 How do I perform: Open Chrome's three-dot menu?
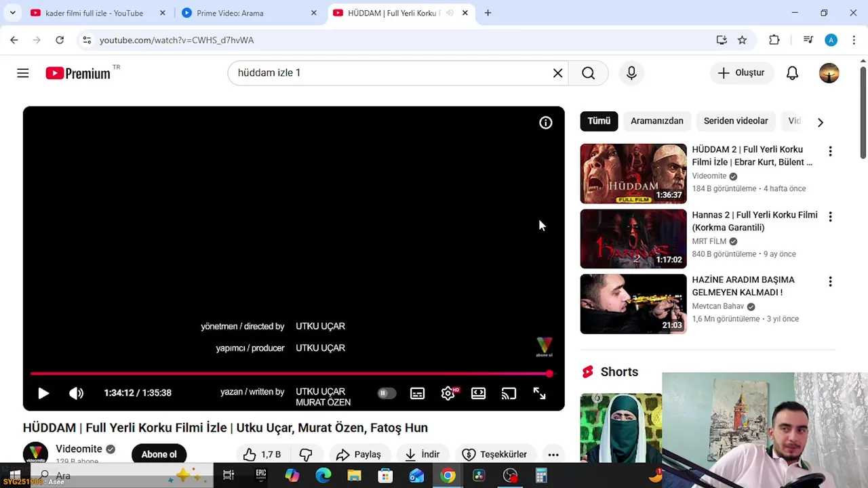click(854, 40)
